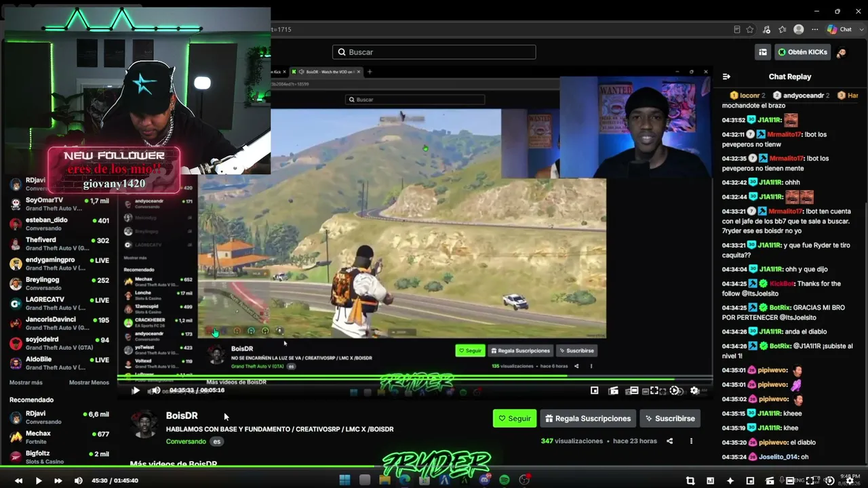
Task: Open browser Favorites list icon
Action: [x=782, y=30]
